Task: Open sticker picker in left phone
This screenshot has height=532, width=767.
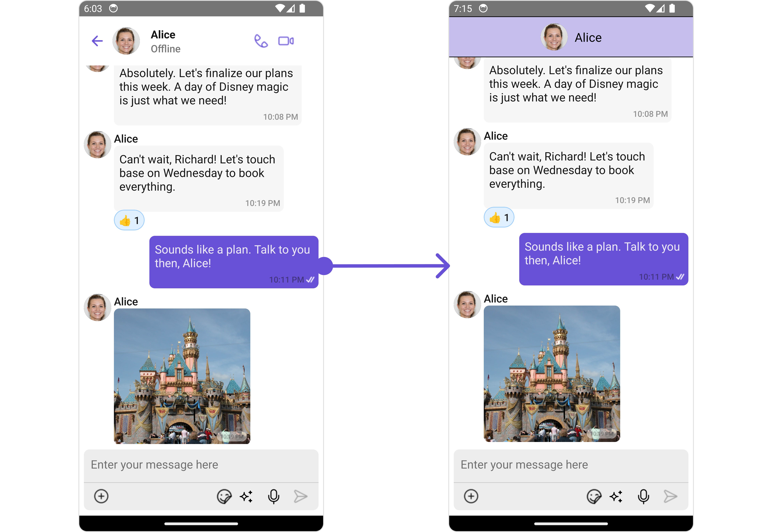Action: (x=224, y=496)
